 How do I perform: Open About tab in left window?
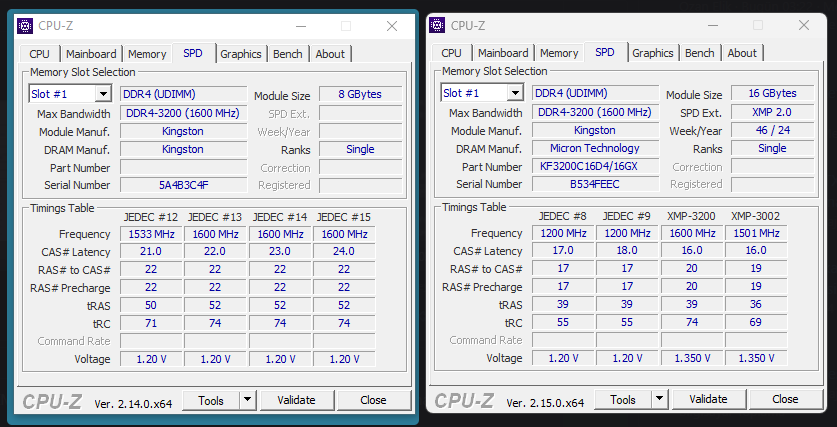pos(330,54)
